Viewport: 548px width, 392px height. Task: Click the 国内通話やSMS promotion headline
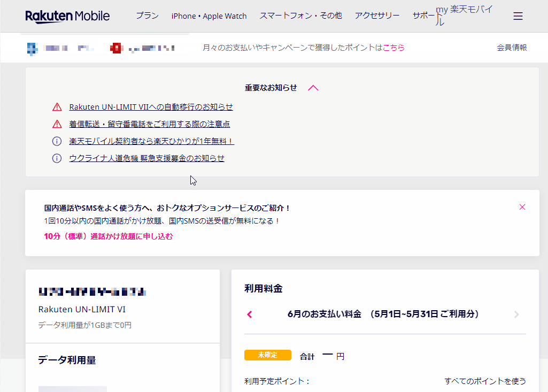pos(167,208)
